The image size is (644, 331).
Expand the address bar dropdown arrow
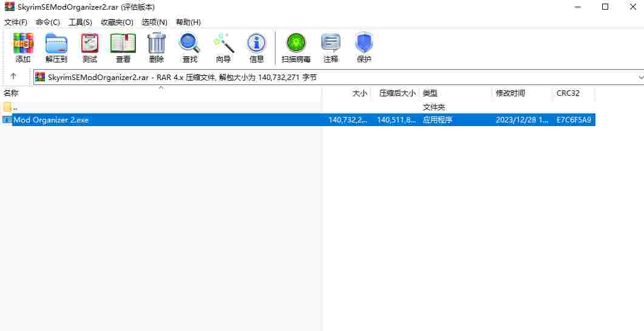coord(641,77)
